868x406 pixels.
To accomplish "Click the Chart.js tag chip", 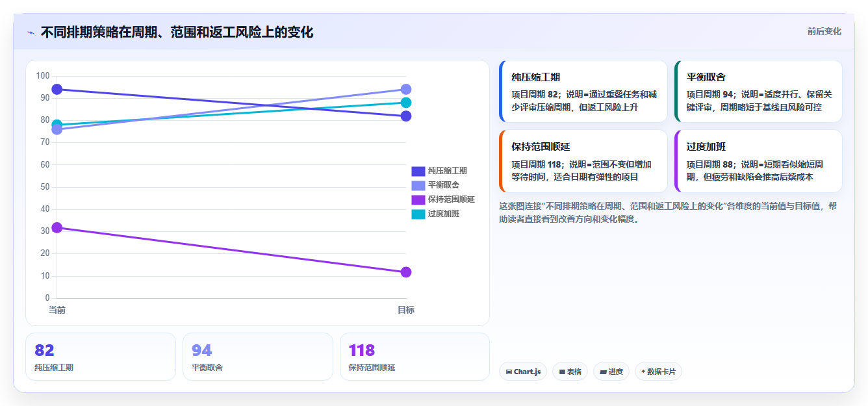I will [x=523, y=372].
